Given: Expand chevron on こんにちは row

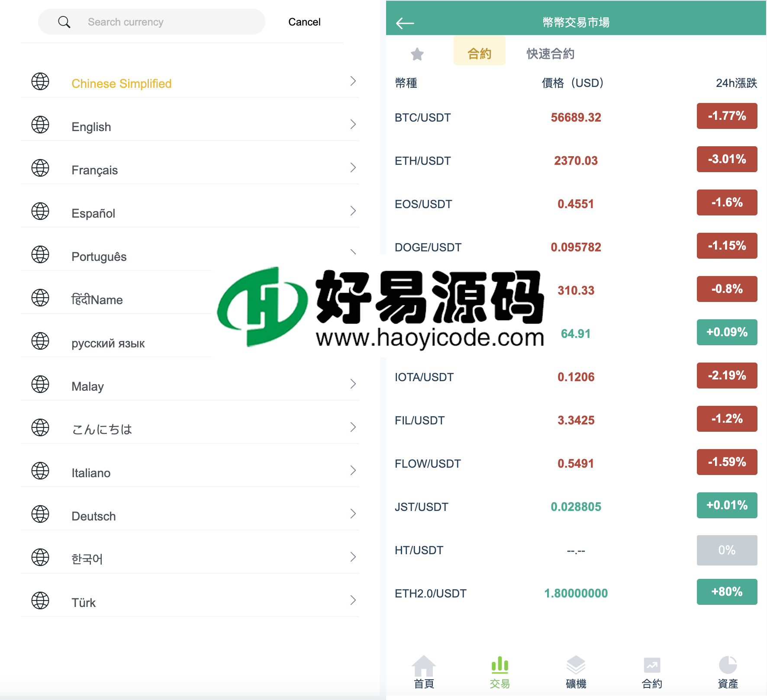Looking at the screenshot, I should tap(353, 427).
